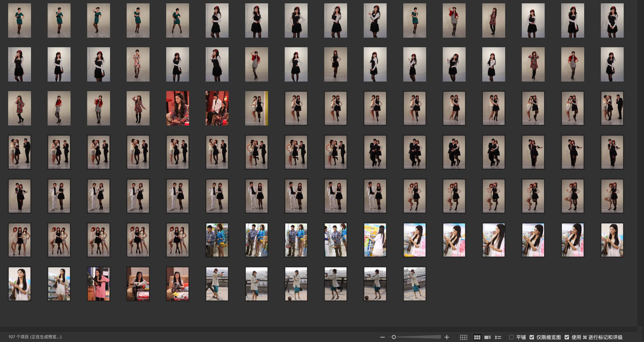Select the first three-women group photo thumbnail
This screenshot has width=644, height=342.
(x=20, y=240)
